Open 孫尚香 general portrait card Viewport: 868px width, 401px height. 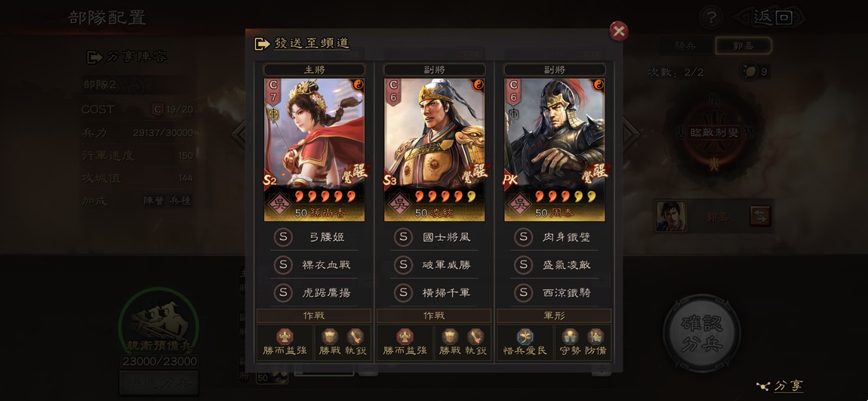click(x=314, y=150)
